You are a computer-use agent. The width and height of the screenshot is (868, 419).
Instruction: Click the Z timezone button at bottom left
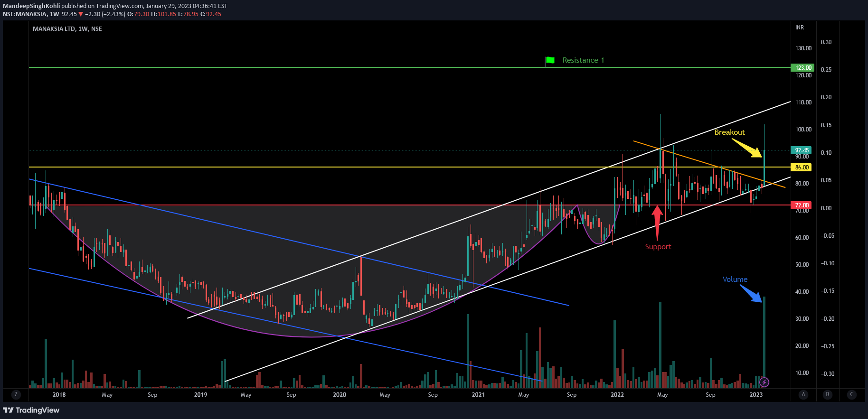point(16,394)
